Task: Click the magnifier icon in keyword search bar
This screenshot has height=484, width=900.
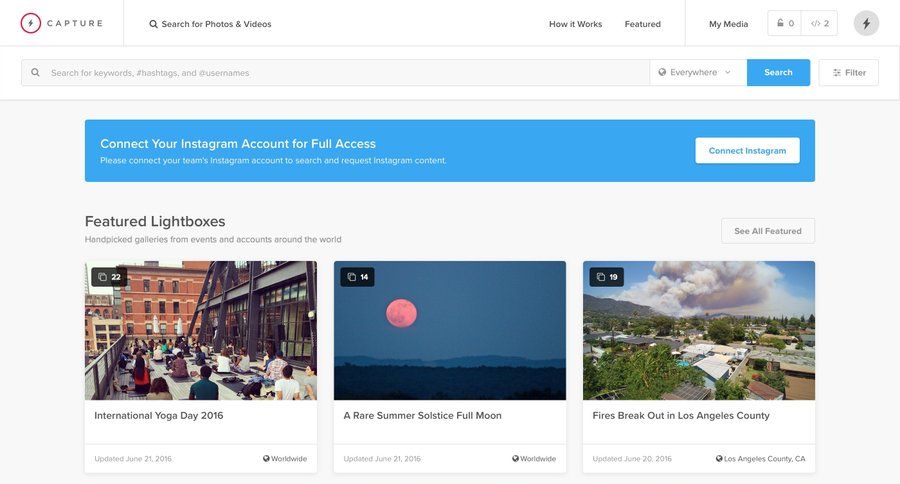Action: 36,73
